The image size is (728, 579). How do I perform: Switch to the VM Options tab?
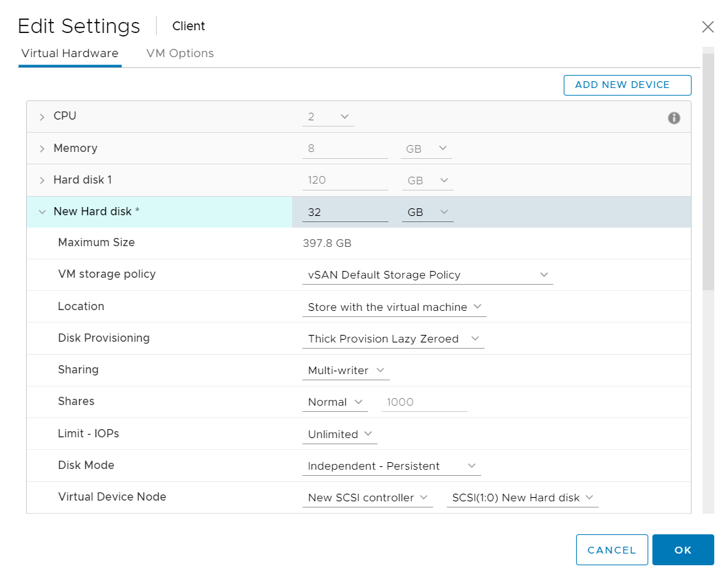click(179, 54)
